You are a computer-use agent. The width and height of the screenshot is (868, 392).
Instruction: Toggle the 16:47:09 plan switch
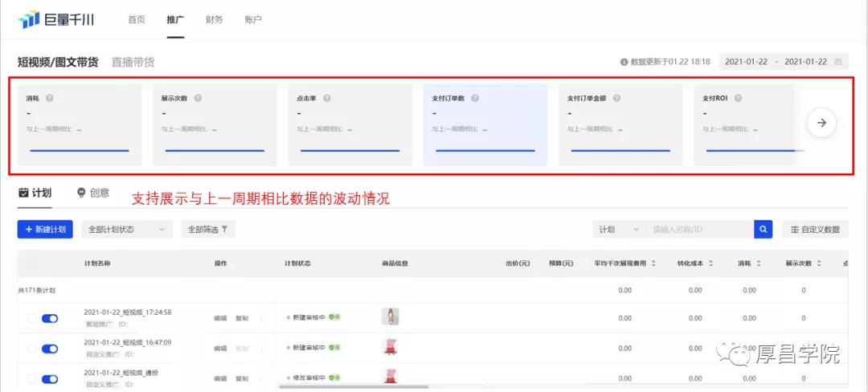[x=50, y=349]
